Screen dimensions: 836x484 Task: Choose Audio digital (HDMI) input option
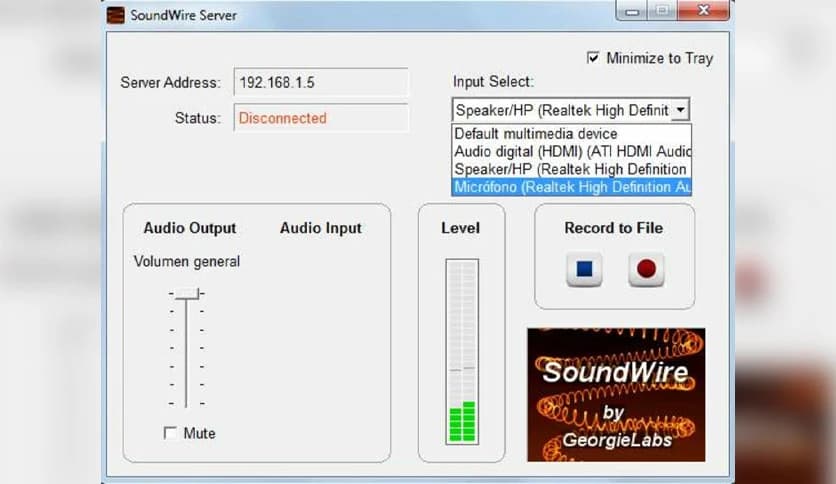click(x=572, y=151)
